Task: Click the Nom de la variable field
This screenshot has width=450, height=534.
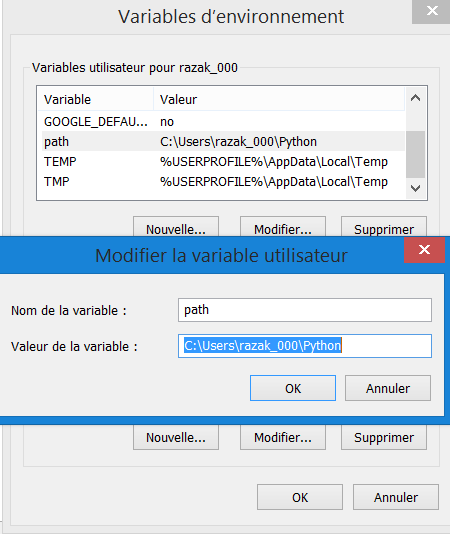Action: [305, 310]
